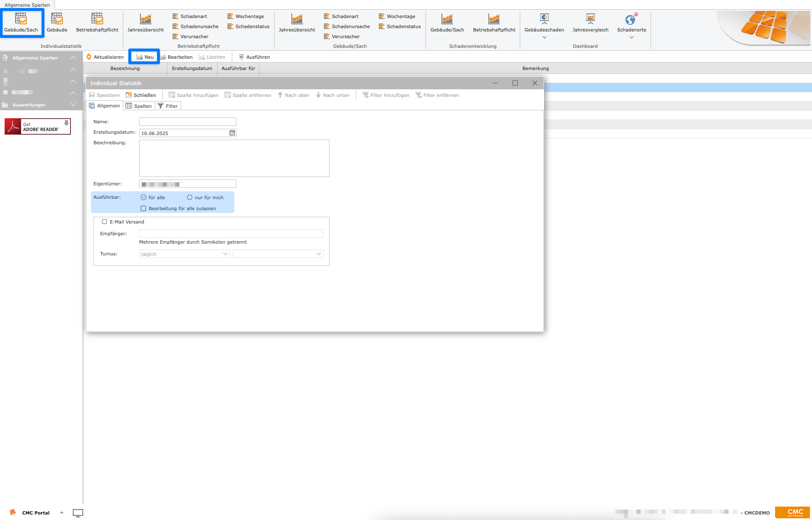Enable 'Bearbeitung für alle zulassen' checkbox
This screenshot has height=520, width=812.
pyautogui.click(x=143, y=208)
